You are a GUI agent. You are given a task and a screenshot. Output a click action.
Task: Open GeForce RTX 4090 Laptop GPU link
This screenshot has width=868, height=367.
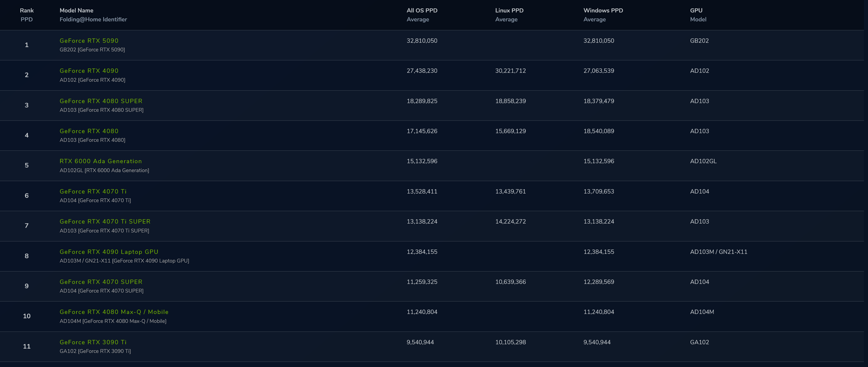click(109, 252)
